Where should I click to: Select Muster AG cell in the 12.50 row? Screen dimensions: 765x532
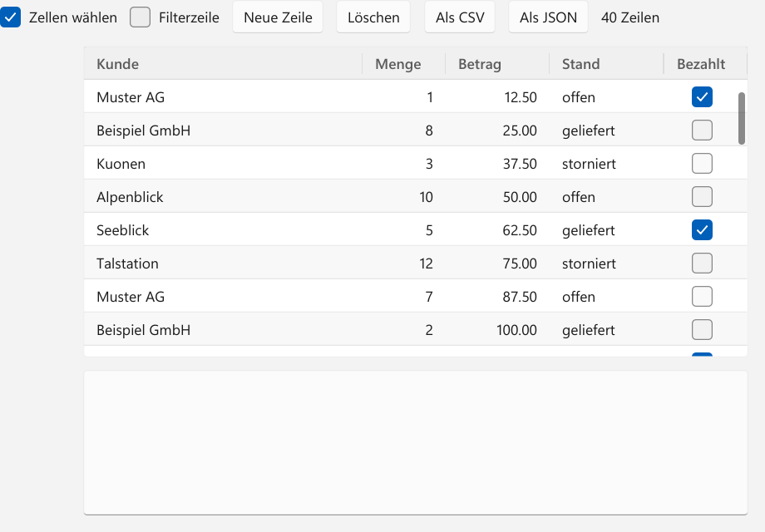coord(223,96)
